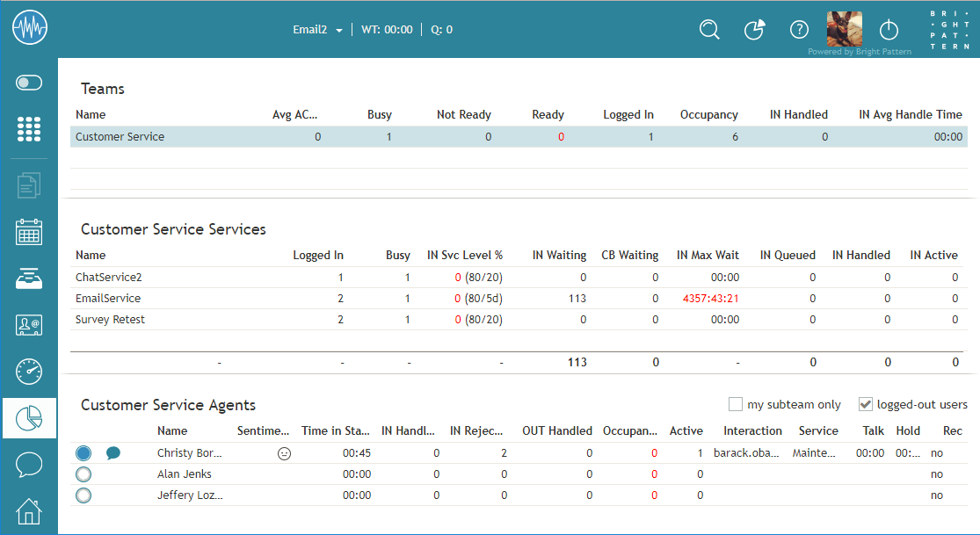The image size is (980, 535).
Task: Click the (80/5d) service level for EmailService
Action: click(483, 299)
